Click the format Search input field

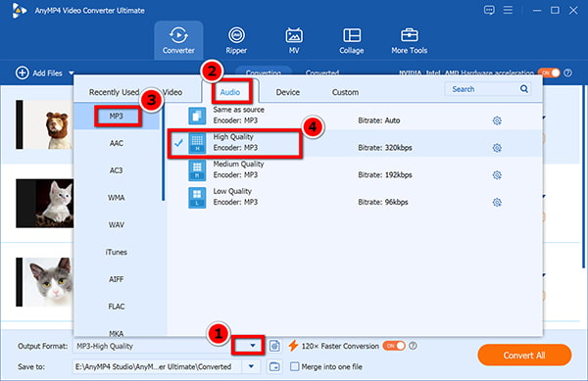click(x=482, y=89)
